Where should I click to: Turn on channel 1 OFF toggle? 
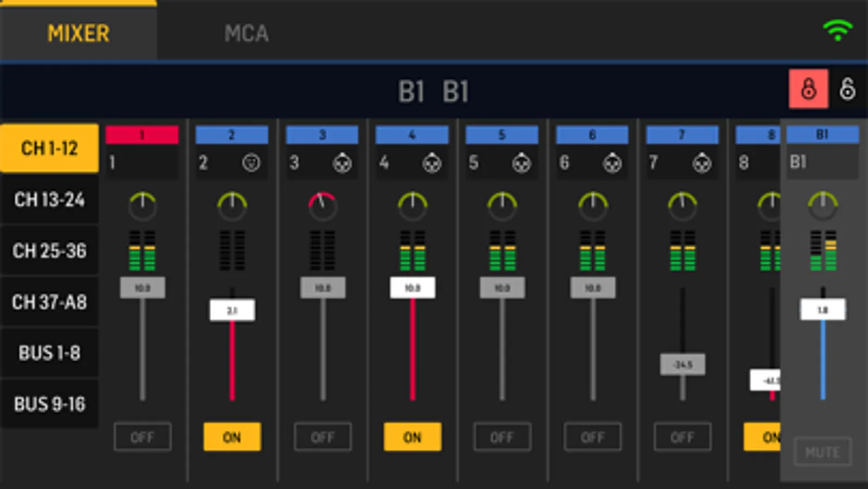143,437
